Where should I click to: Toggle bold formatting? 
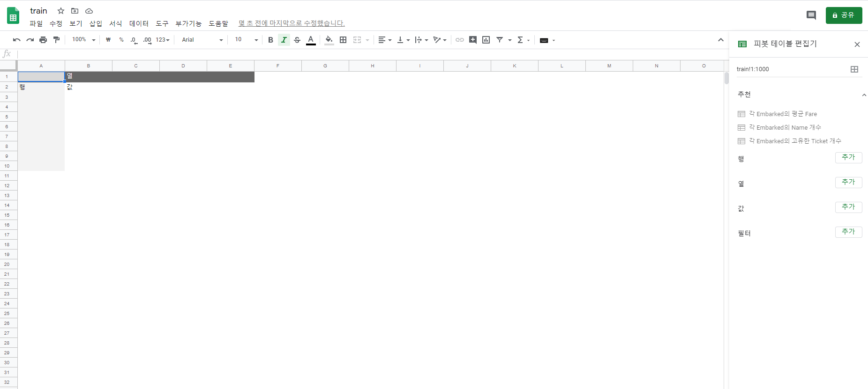coord(270,40)
